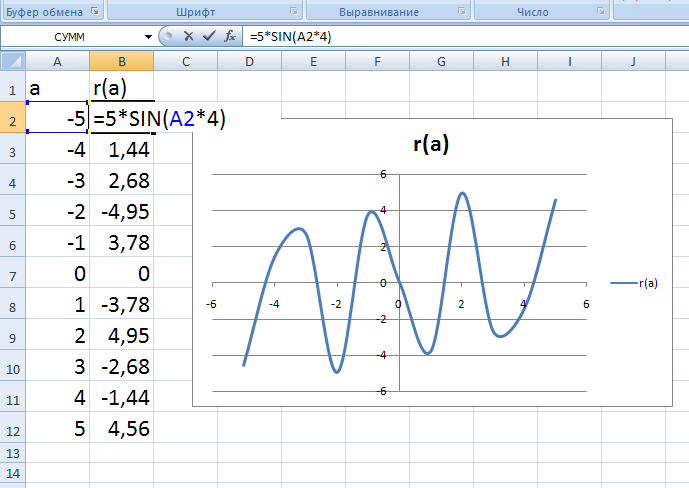This screenshot has width=689, height=488.
Task: Select column C header
Action: (185, 61)
